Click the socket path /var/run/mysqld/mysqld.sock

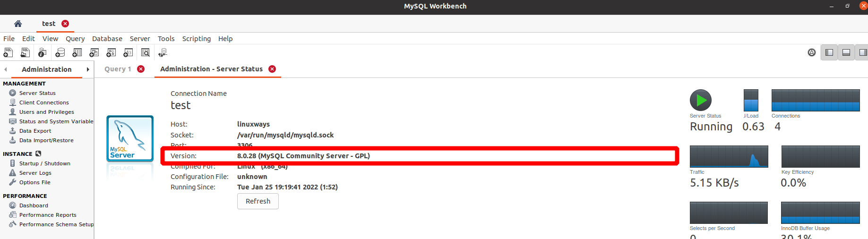tap(285, 135)
